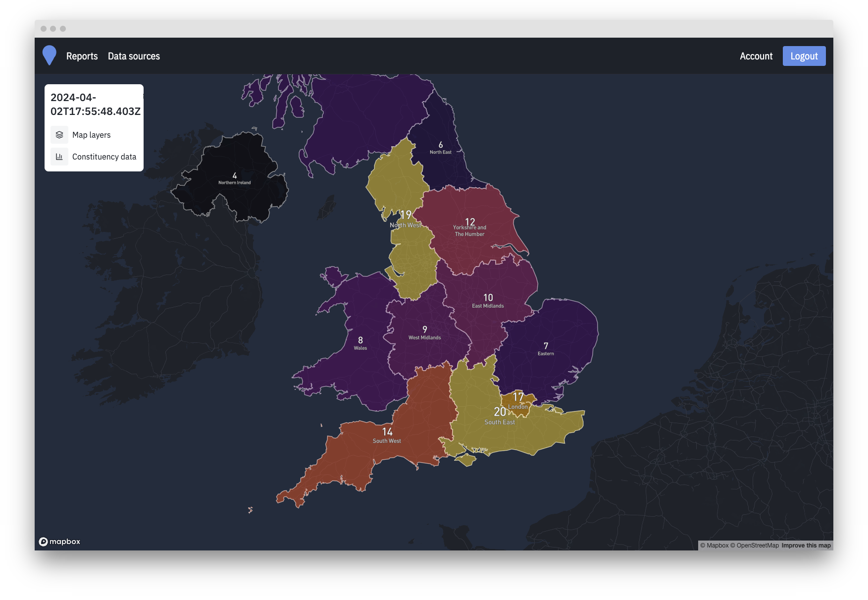Click the Mapbox logo
Image resolution: width=868 pixels, height=600 pixels.
pos(59,542)
